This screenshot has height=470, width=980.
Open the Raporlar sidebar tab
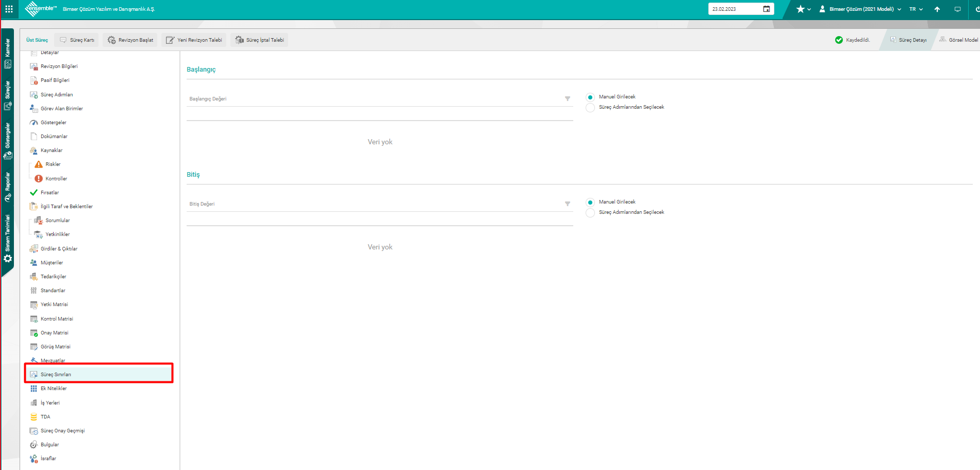[x=8, y=187]
